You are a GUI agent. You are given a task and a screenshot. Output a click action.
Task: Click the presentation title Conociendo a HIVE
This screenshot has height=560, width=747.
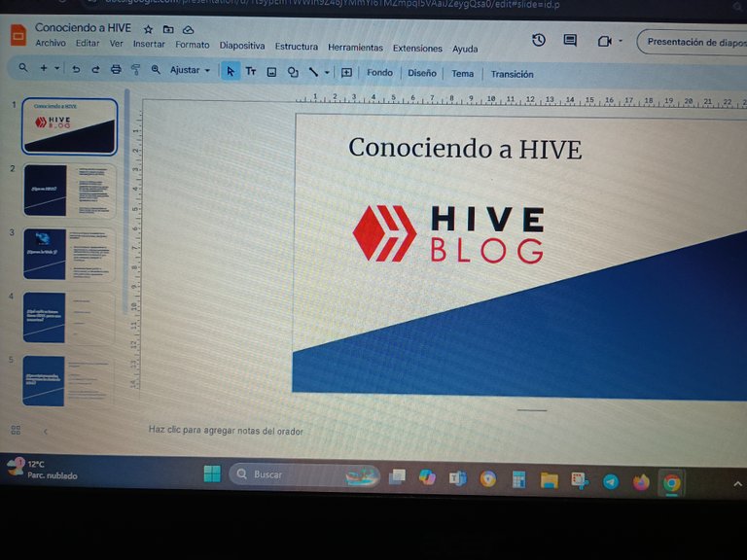[83, 28]
